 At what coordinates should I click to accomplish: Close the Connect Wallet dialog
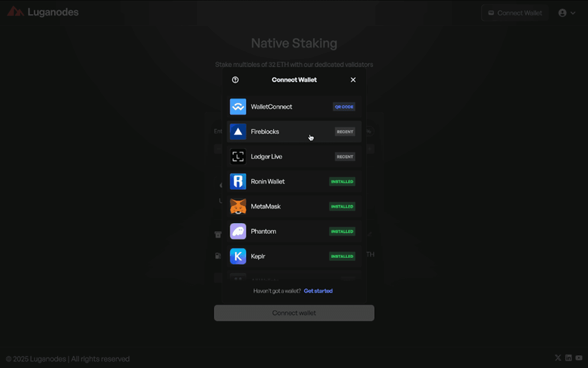tap(353, 80)
